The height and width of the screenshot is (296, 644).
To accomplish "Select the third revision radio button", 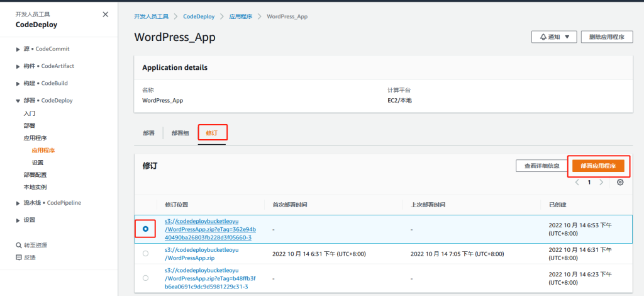I will [146, 278].
